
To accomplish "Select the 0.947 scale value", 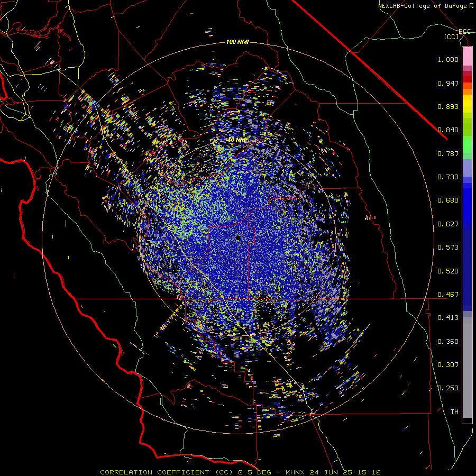I will [x=448, y=83].
